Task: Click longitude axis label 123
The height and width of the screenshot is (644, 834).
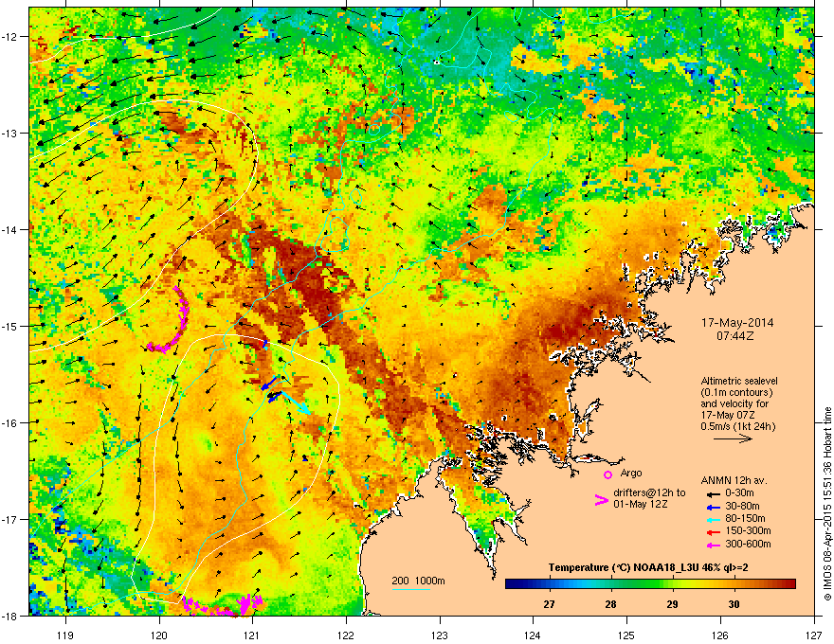Action: (440, 635)
